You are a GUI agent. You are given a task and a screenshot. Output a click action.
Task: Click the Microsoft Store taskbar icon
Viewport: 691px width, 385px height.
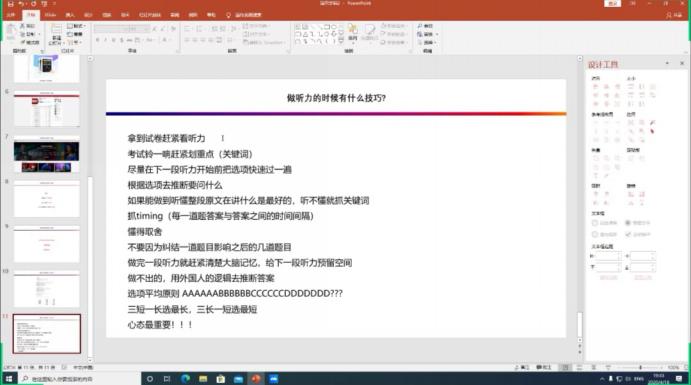(221, 379)
